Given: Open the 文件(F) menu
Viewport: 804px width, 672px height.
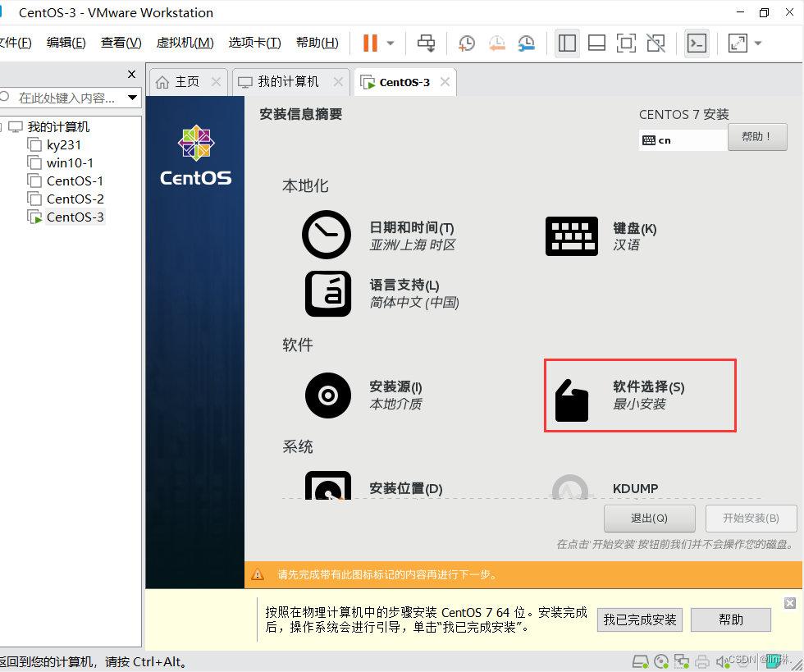Looking at the screenshot, I should coord(16,43).
